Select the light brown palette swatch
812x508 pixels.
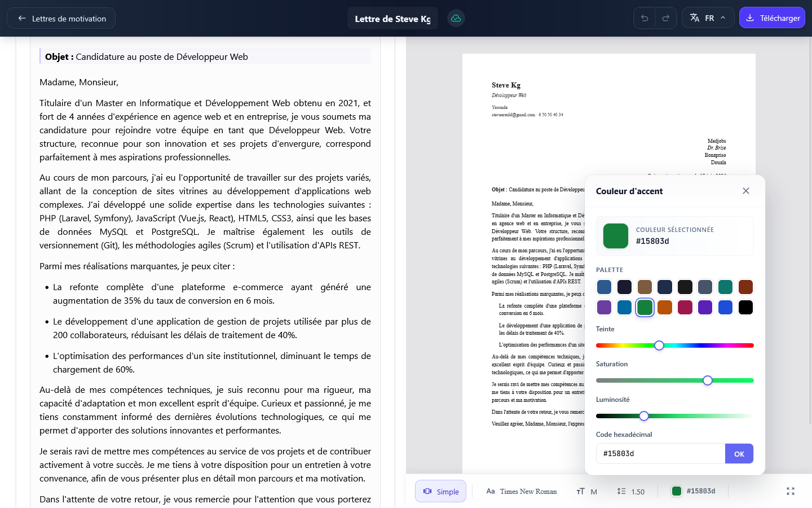tap(645, 287)
